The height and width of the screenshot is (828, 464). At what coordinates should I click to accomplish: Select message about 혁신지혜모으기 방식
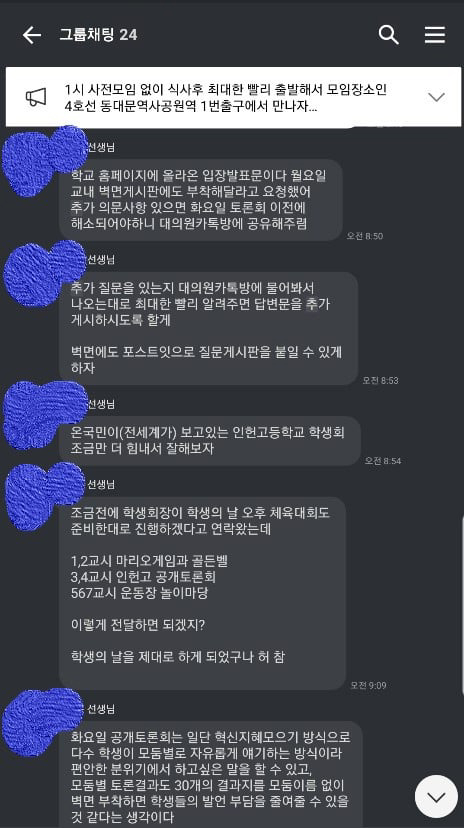tap(211, 774)
